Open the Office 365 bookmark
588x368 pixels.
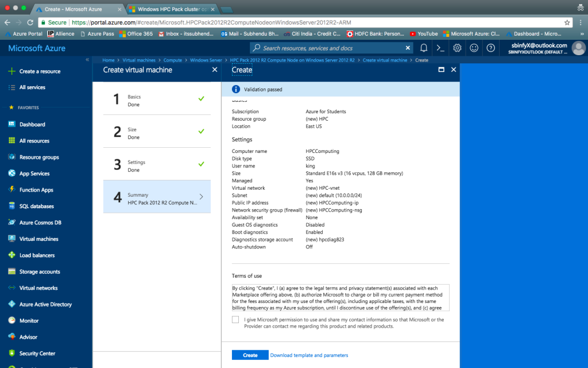click(136, 34)
